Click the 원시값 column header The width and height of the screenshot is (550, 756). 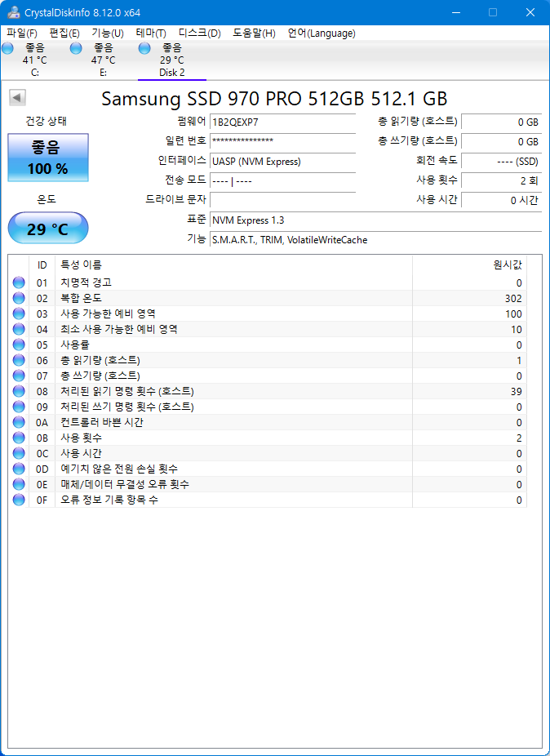click(x=469, y=265)
